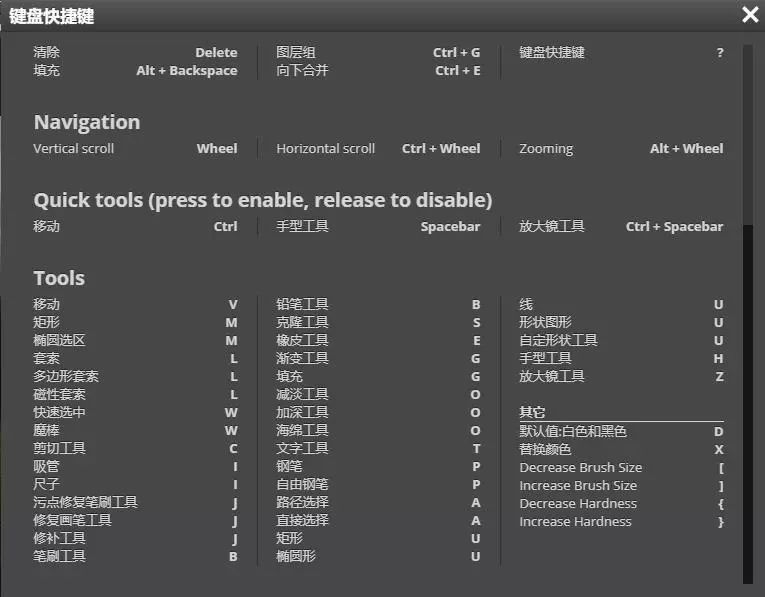Click the Vertical scroll Wheel entry
The width and height of the screenshot is (765, 597).
point(135,148)
